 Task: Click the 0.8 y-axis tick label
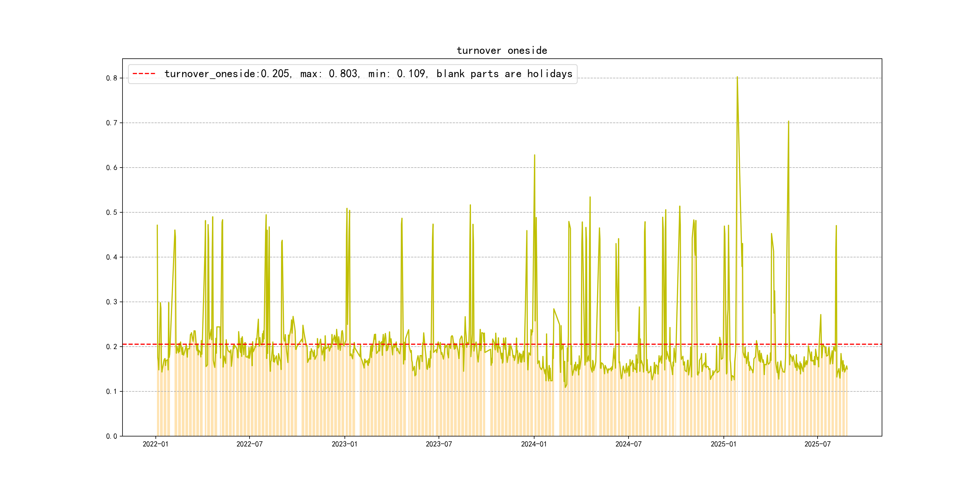[112, 78]
